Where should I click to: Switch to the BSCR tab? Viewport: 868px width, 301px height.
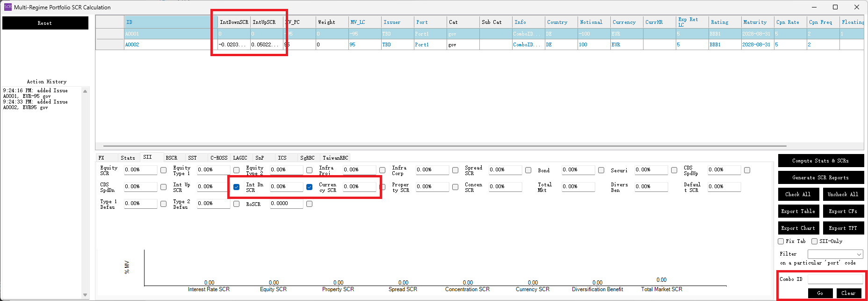coord(171,158)
